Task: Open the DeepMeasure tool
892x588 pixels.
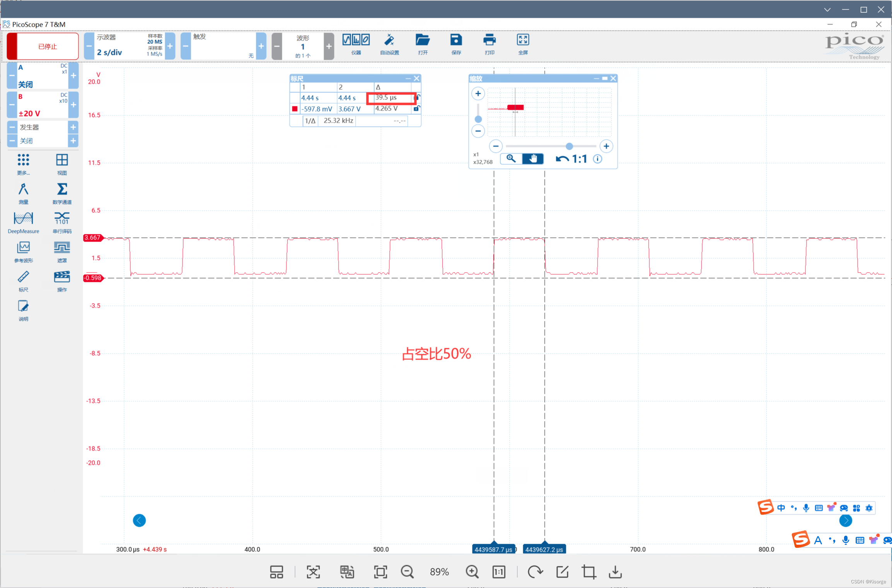Action: (x=23, y=223)
